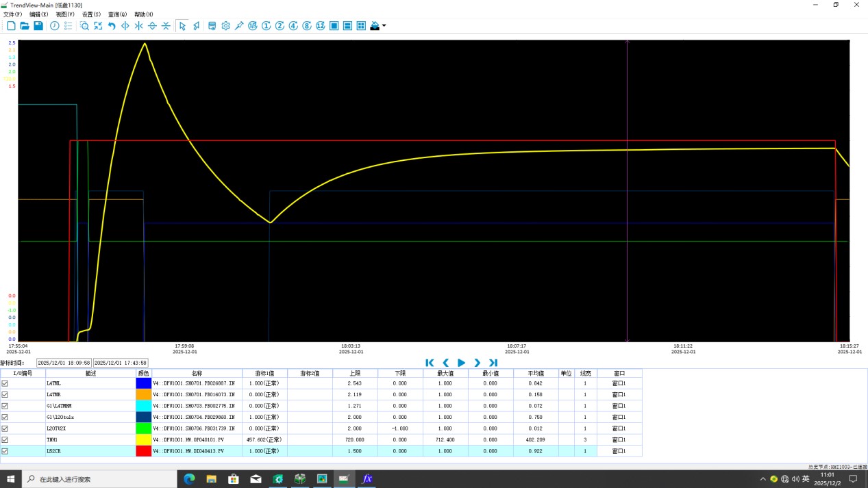Open the 设置(S) menu

91,14
